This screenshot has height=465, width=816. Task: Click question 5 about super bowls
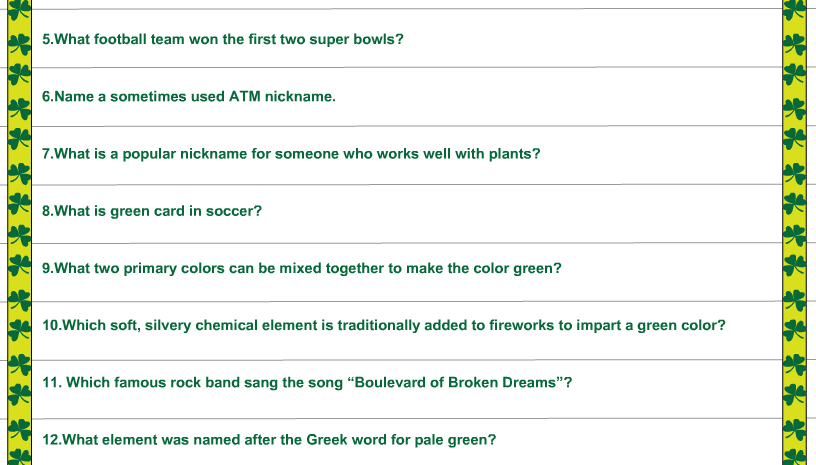223,40
